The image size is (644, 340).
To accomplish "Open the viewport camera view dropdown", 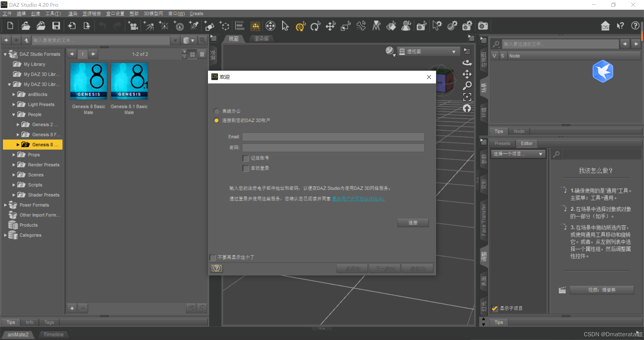I will [428, 52].
